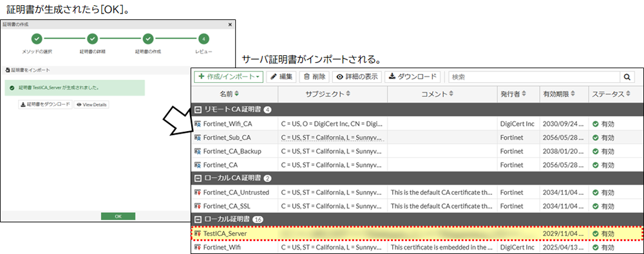Collapse the ローカル証明書 group

pyautogui.click(x=198, y=219)
